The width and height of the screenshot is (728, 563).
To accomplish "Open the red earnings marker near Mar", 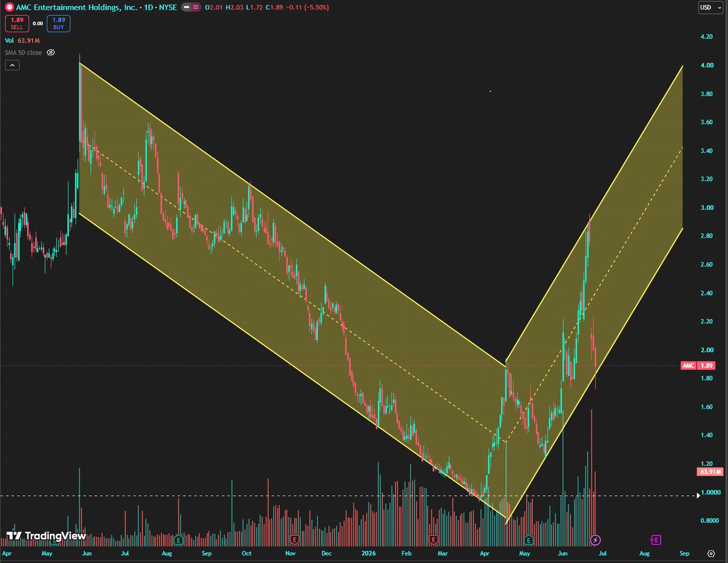I will 433,539.
